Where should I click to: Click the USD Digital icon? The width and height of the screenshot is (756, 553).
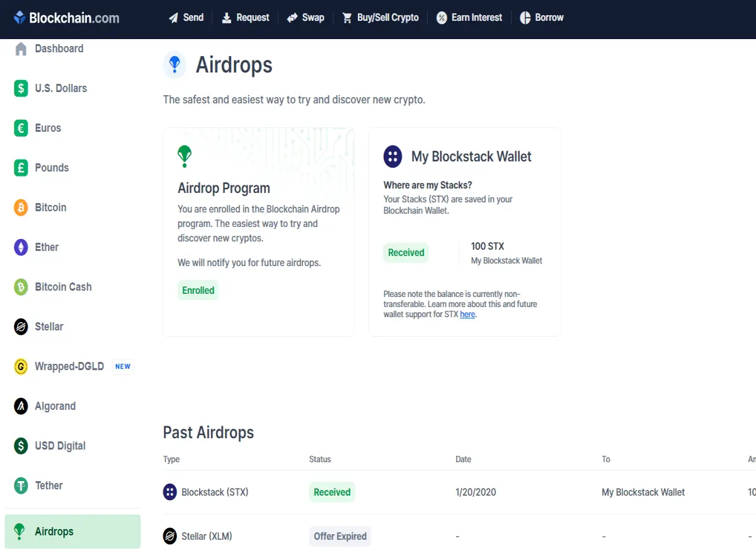coord(21,446)
